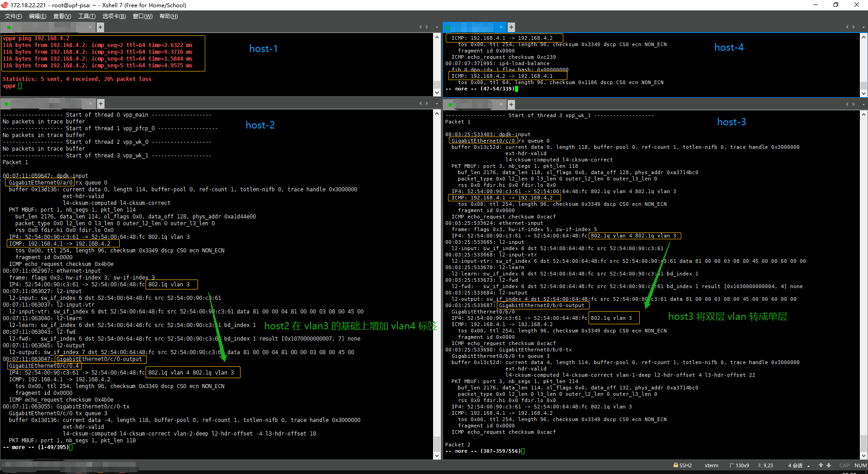
Task: Click '-- more -- (47-54/339)' prompt in host-4
Action: pyautogui.click(x=480, y=89)
